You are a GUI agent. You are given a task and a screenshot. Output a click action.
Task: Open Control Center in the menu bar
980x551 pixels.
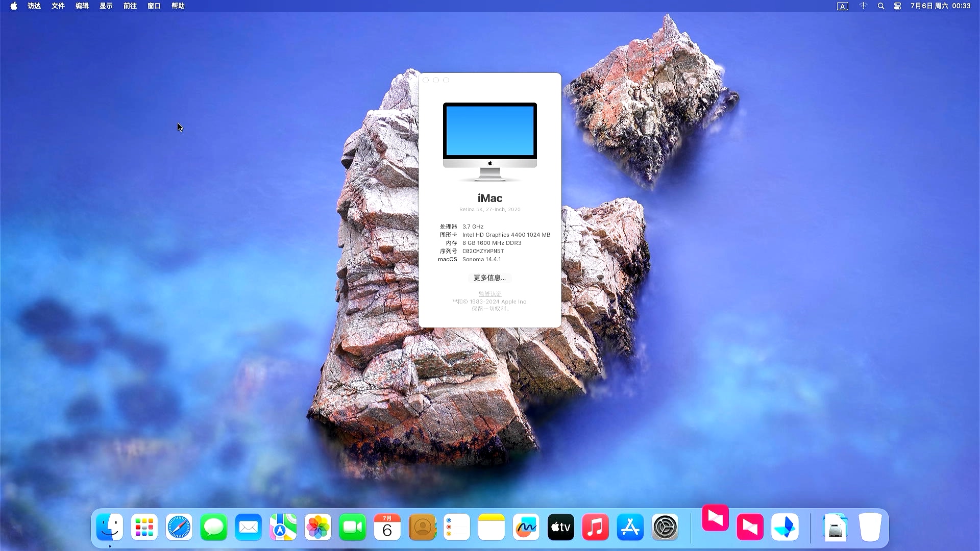(898, 6)
